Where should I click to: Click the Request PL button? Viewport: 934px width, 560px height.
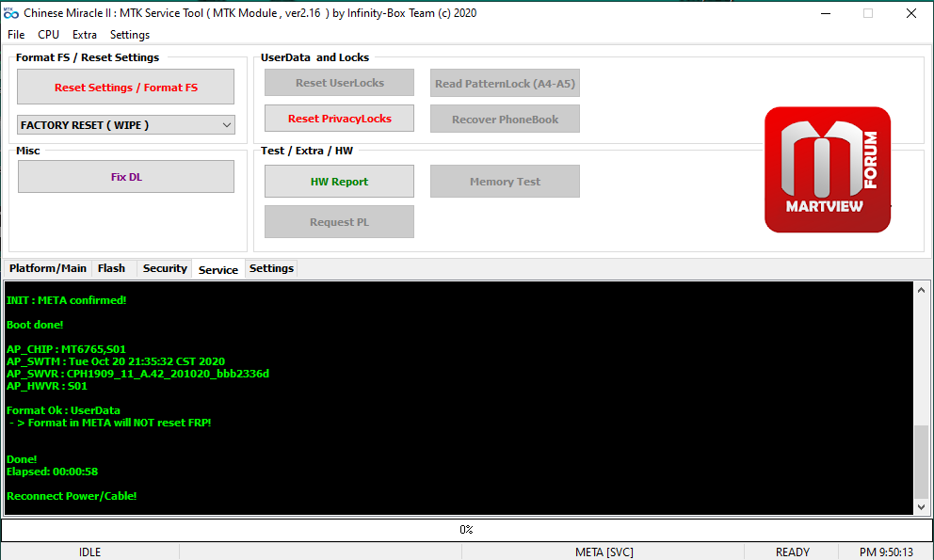(x=340, y=222)
